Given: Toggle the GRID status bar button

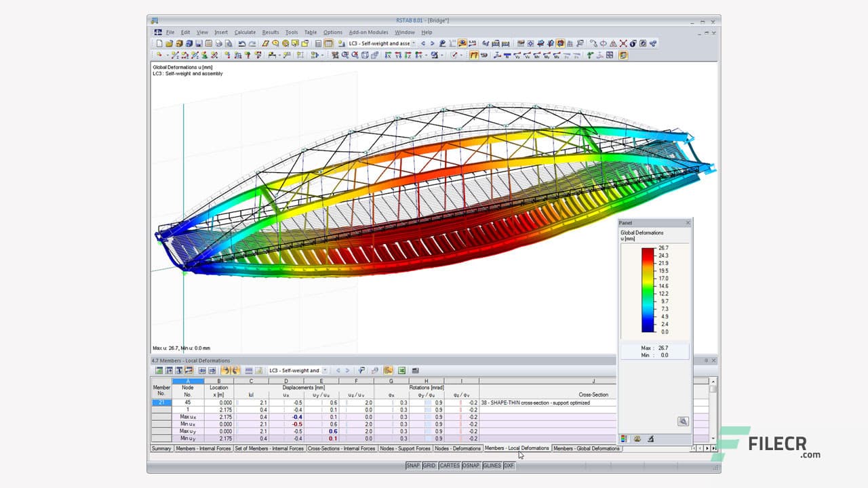Looking at the screenshot, I should (x=429, y=466).
